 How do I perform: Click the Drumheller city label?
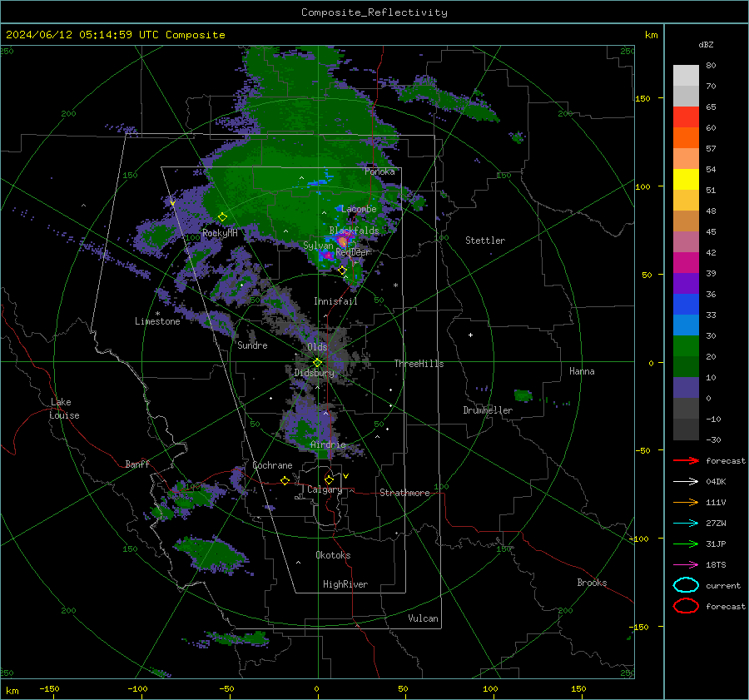(488, 410)
